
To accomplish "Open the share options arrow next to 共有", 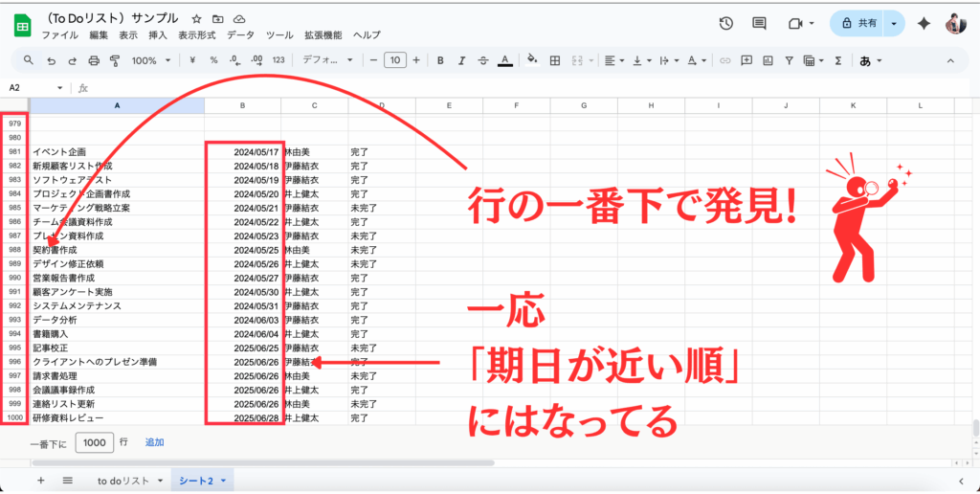I will pyautogui.click(x=895, y=23).
